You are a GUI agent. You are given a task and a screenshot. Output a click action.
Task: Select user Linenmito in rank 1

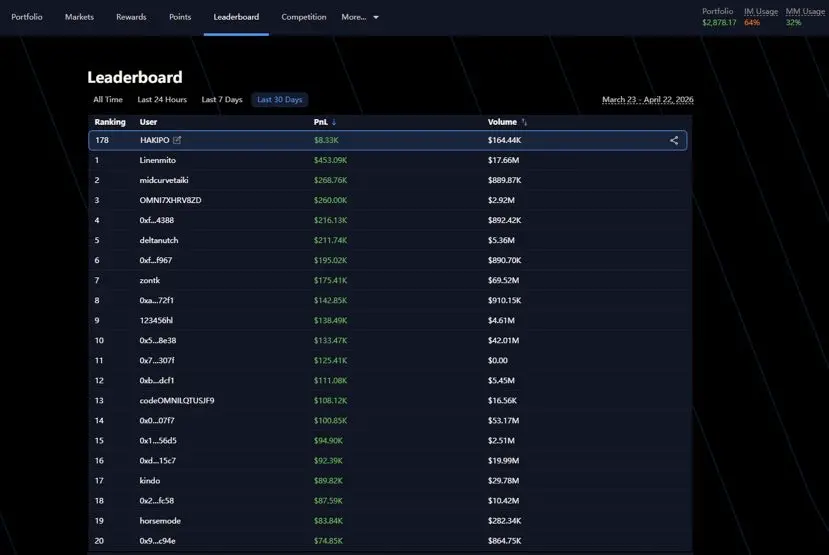pyautogui.click(x=158, y=160)
